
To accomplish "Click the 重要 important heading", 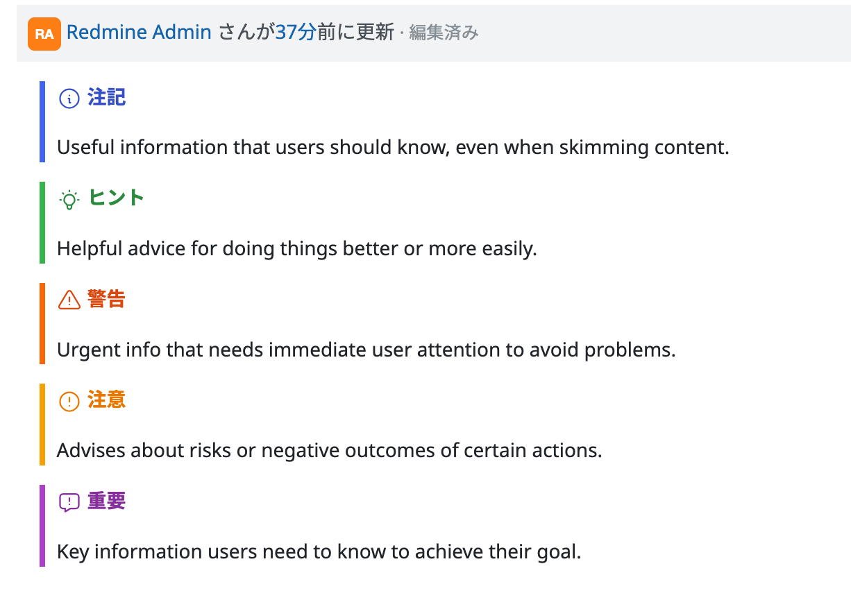I will (x=106, y=501).
